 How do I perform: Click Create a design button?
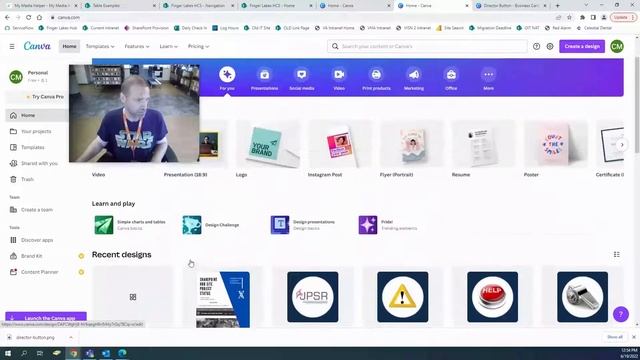coord(582,47)
